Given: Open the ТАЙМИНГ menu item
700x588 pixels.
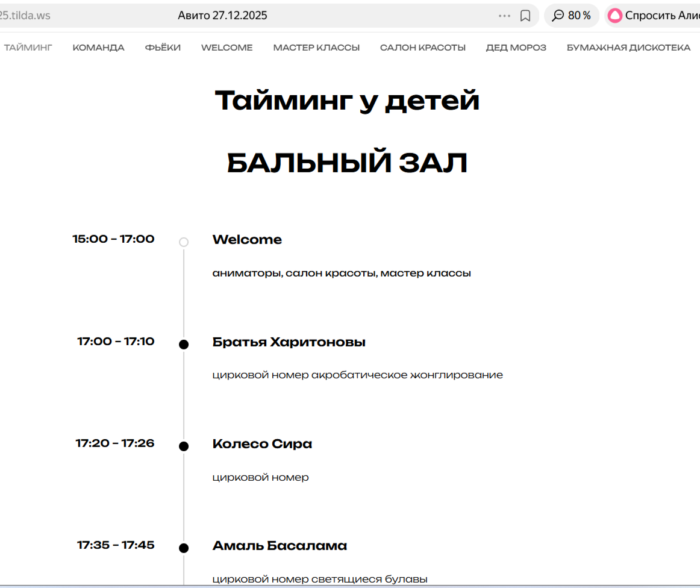Looking at the screenshot, I should [x=28, y=48].
